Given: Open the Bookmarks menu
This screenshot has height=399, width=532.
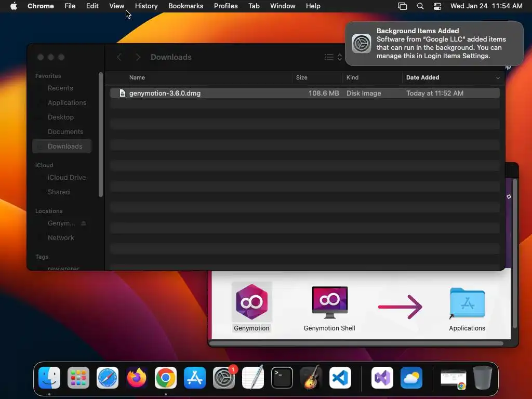Looking at the screenshot, I should [x=185, y=6].
